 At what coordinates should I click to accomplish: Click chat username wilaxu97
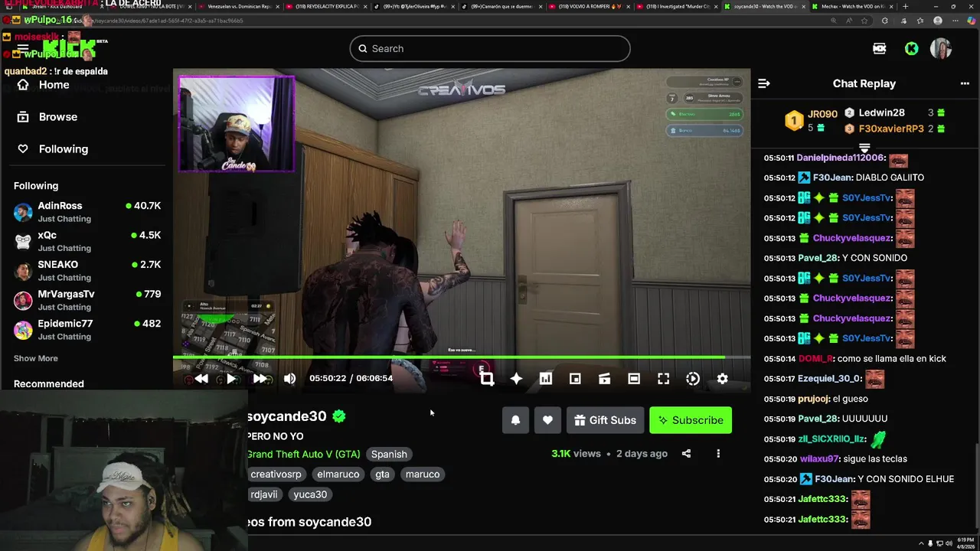click(x=818, y=458)
